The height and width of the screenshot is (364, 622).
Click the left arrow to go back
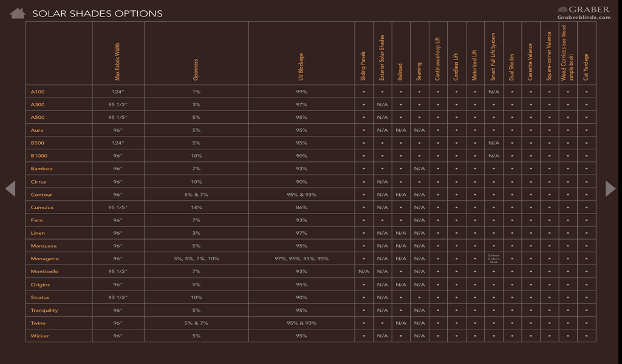point(11,188)
